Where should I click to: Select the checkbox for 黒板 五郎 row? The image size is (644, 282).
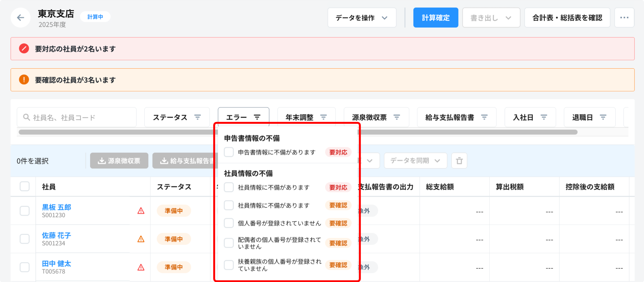[25, 211]
